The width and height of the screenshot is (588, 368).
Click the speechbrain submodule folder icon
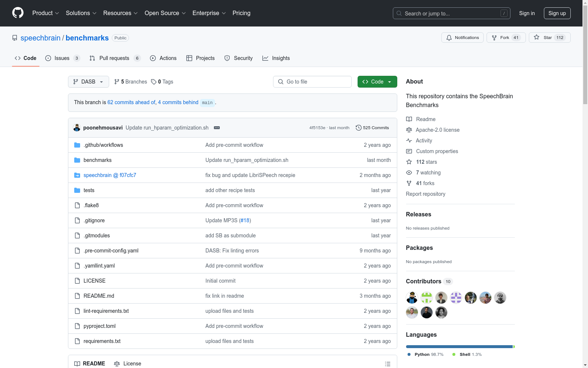tap(77, 175)
